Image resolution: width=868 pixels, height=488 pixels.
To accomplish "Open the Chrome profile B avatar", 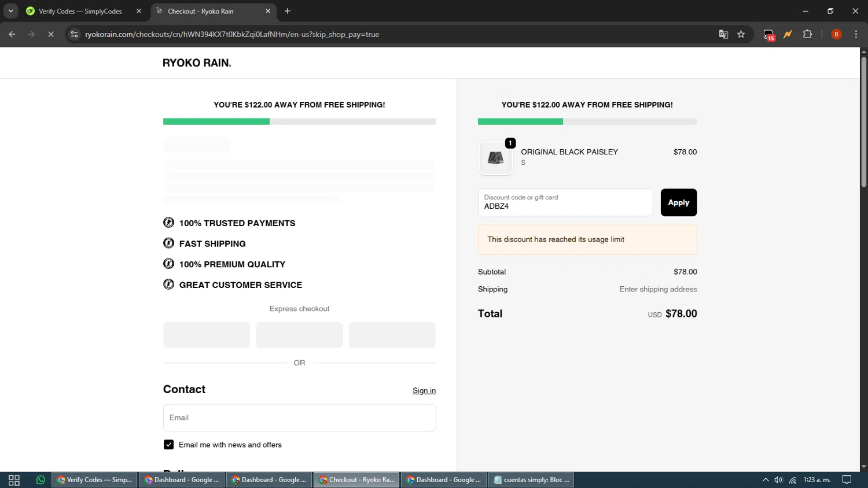I will point(836,35).
